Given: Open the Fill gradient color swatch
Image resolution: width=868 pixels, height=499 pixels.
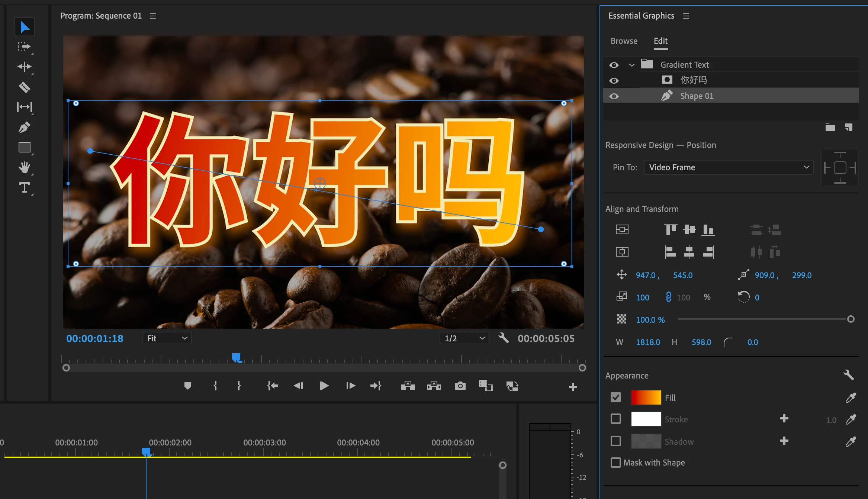Looking at the screenshot, I should point(646,397).
